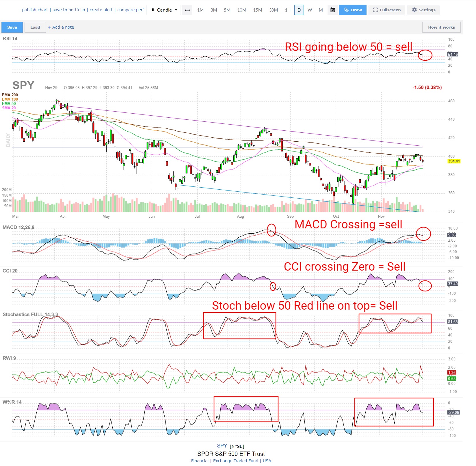Click the Nov 29 date readout
The height and width of the screenshot is (466, 476).
point(51,88)
